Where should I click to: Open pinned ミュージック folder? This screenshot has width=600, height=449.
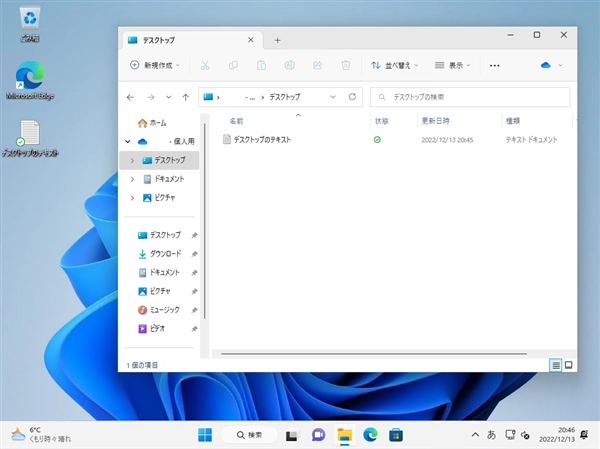click(158, 310)
